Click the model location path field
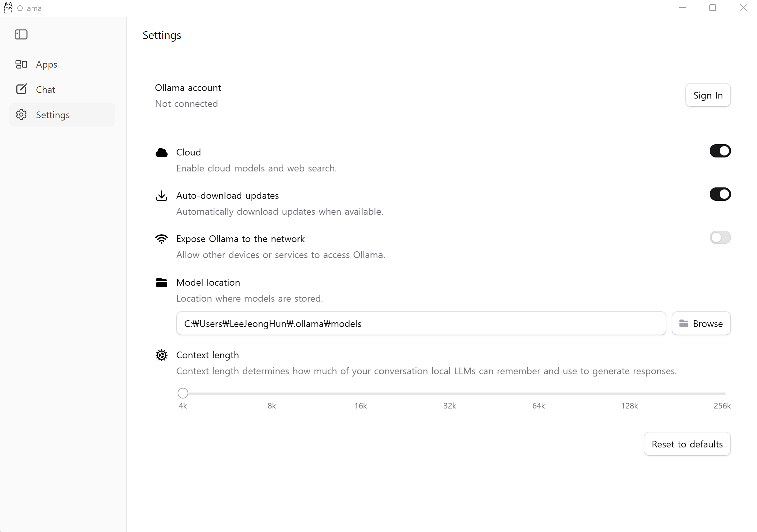 [x=421, y=324]
